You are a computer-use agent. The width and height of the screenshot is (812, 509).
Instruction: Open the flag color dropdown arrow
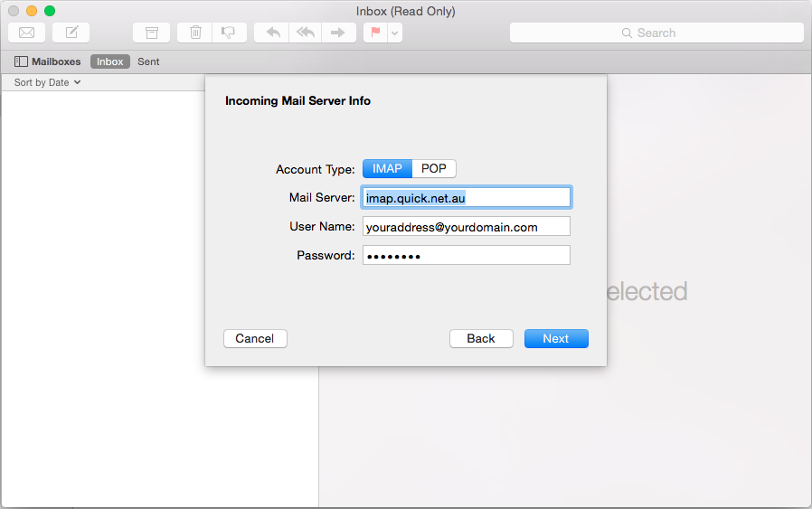click(394, 33)
